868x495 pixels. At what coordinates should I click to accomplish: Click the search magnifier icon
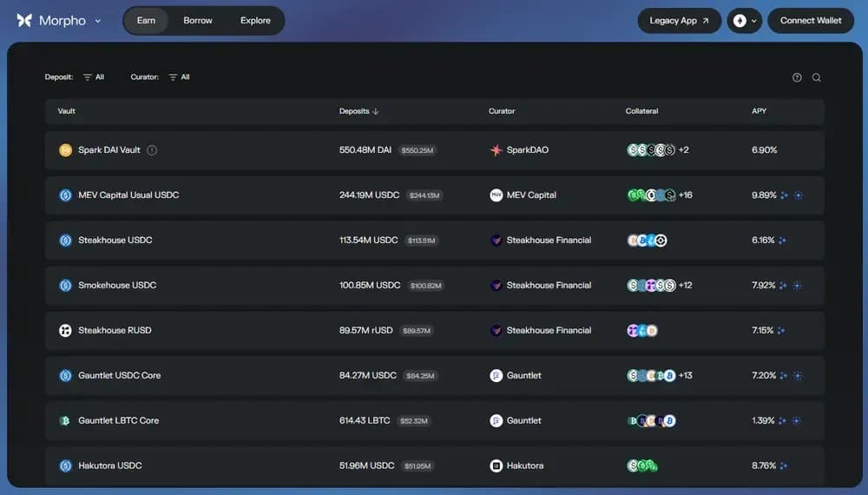pos(817,77)
